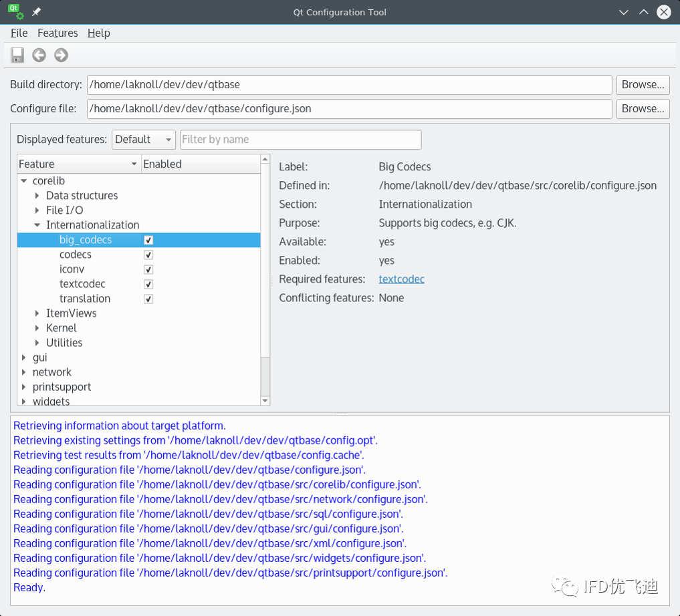
Task: Expand the Kernel node
Action: pyautogui.click(x=37, y=328)
